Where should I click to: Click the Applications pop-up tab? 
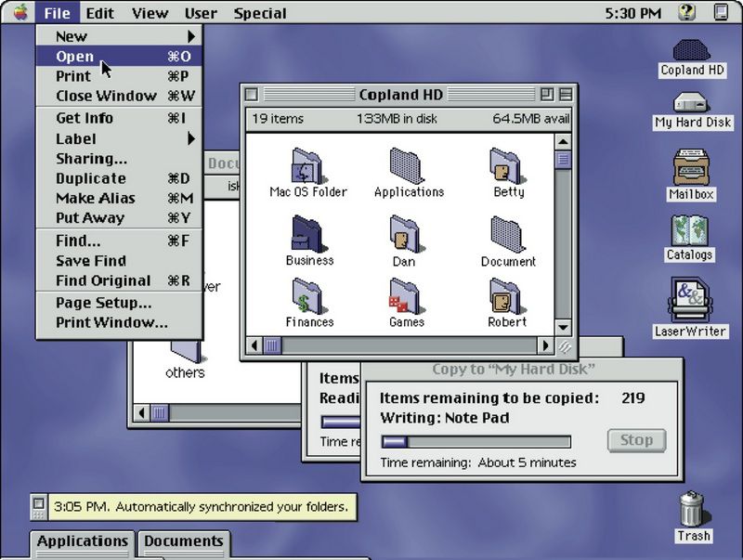(83, 541)
